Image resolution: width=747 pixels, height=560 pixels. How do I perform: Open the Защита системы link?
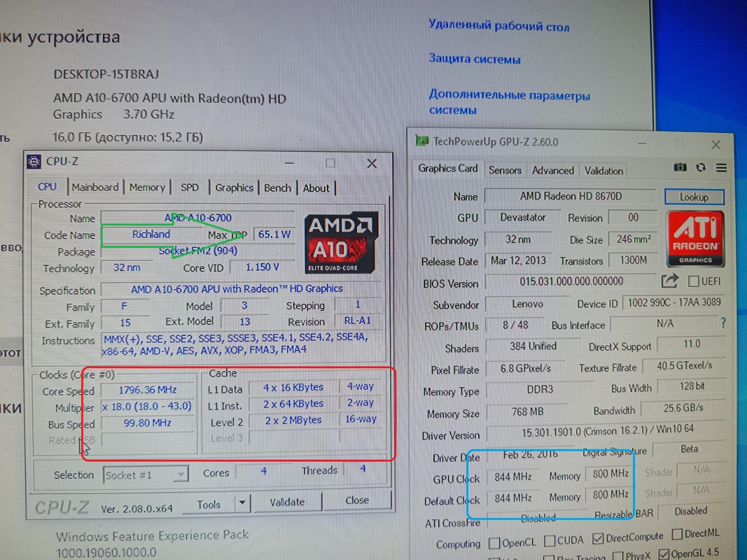point(474,59)
